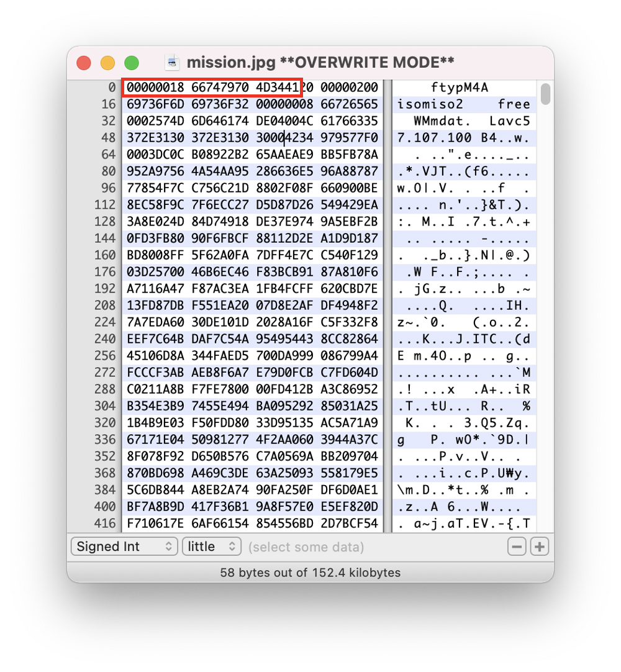This screenshot has width=621, height=672.
Task: Click hex value 8802F08F in row 96
Action: tap(284, 188)
